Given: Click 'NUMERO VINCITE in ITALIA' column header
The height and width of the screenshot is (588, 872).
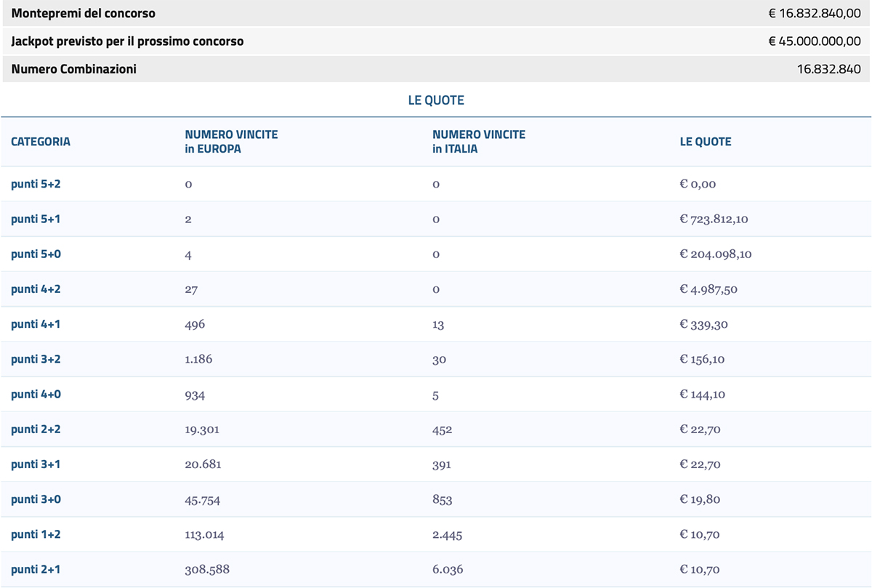Looking at the screenshot, I should (479, 142).
